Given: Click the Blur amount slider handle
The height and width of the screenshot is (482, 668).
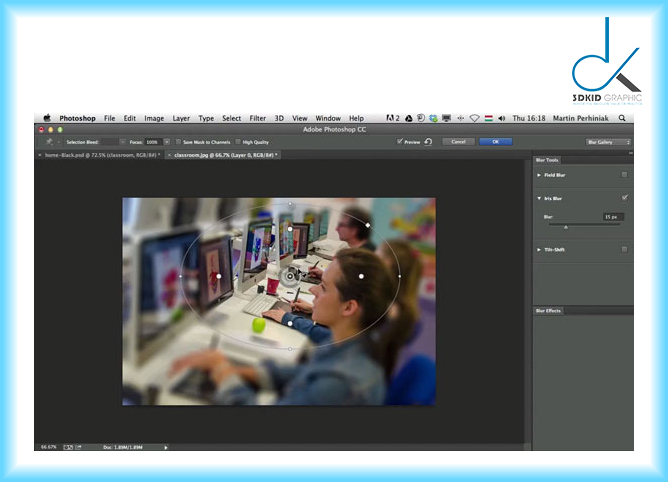Looking at the screenshot, I should (x=565, y=227).
